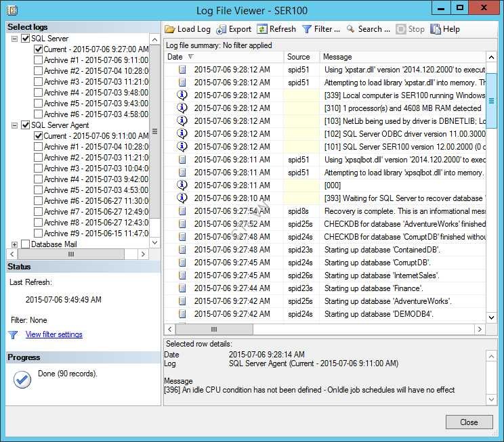Viewport: 504px width, 442px height.
Task: Click the log grid horizontal scrollbar thumb
Action: [214, 329]
